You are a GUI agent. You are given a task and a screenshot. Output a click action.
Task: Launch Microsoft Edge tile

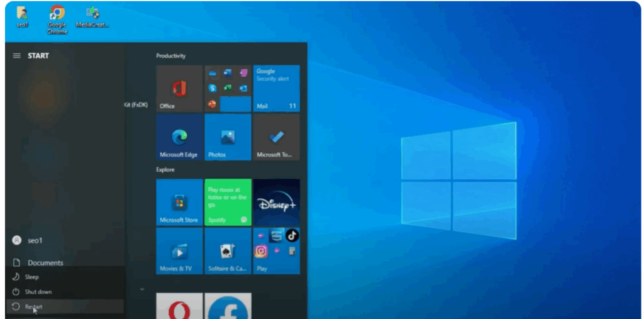tap(179, 137)
